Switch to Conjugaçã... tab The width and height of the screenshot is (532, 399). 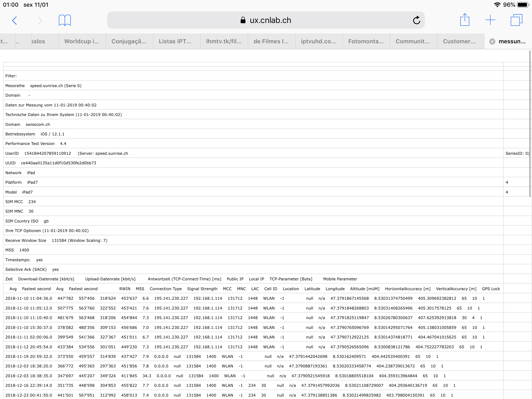pos(129,41)
